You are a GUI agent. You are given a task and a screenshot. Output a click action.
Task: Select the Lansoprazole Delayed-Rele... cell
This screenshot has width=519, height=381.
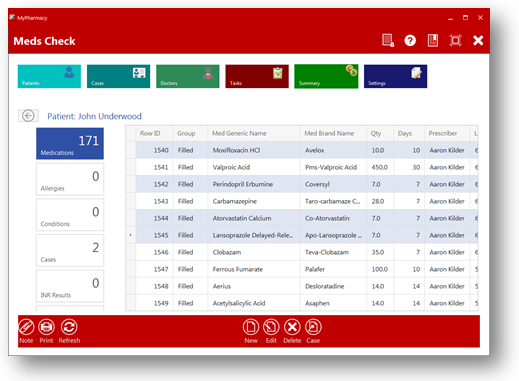click(254, 235)
